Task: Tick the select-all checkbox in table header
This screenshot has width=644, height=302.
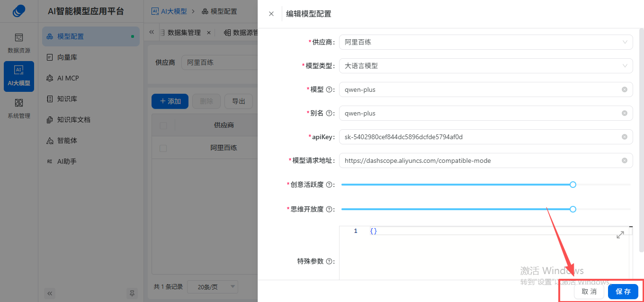Action: tap(163, 125)
